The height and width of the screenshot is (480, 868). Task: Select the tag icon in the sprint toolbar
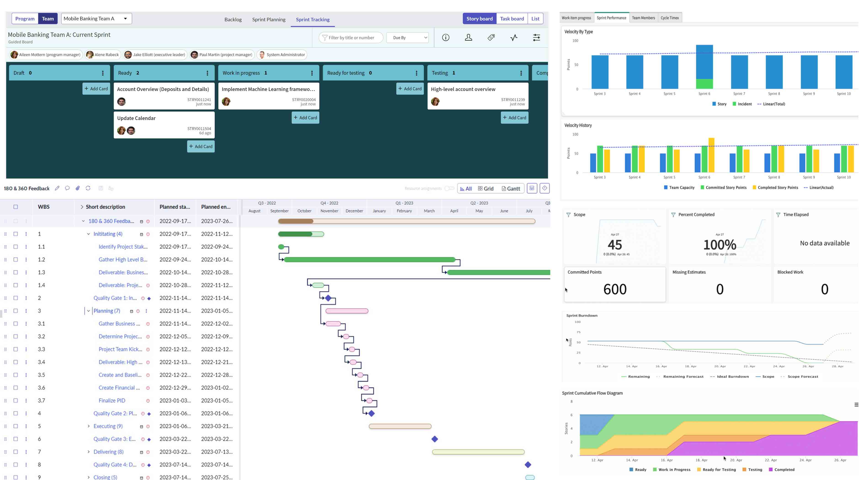[491, 37]
